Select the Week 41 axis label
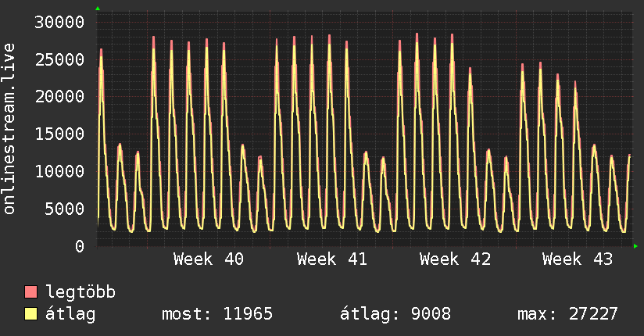 [332, 259]
